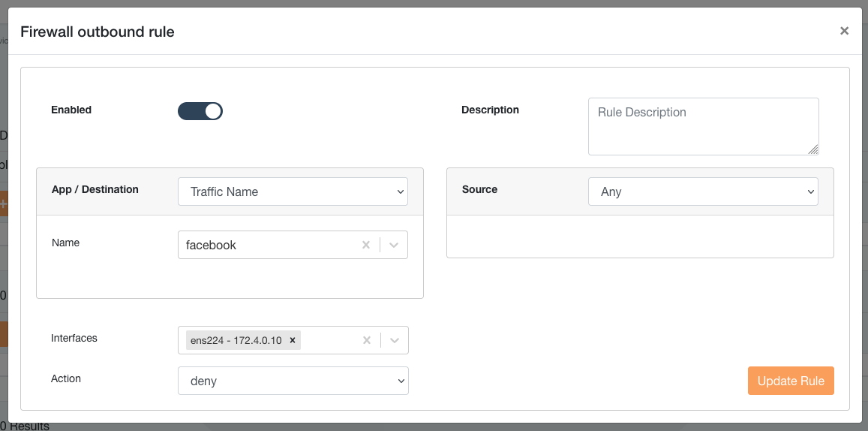868x431 pixels.
Task: Click the Interfaces label
Action: (74, 338)
